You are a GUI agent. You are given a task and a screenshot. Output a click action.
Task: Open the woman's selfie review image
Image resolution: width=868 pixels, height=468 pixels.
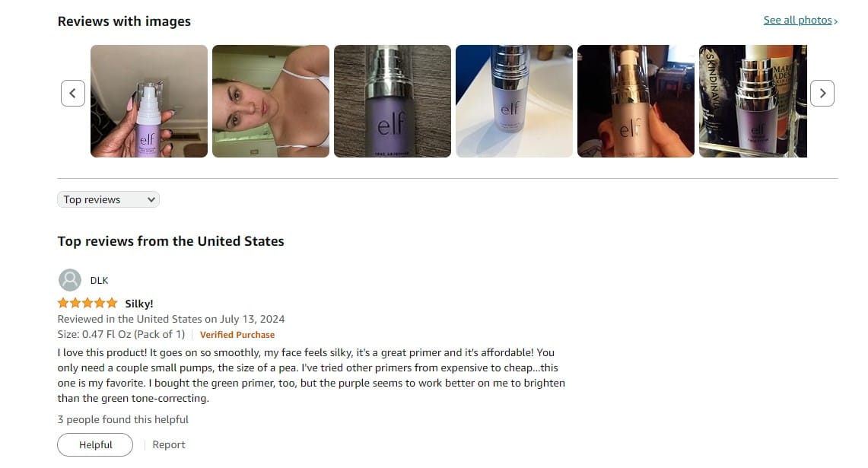click(x=271, y=101)
